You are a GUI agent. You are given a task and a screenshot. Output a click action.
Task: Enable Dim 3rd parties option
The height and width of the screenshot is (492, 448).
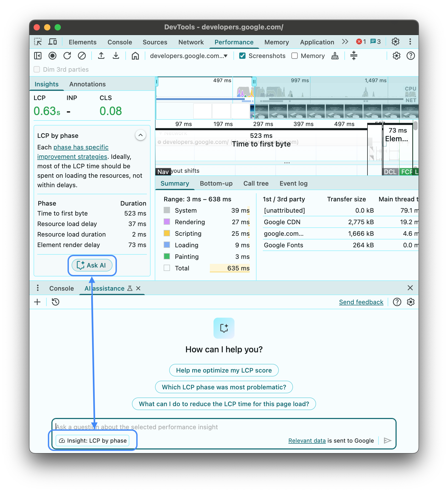coord(37,69)
